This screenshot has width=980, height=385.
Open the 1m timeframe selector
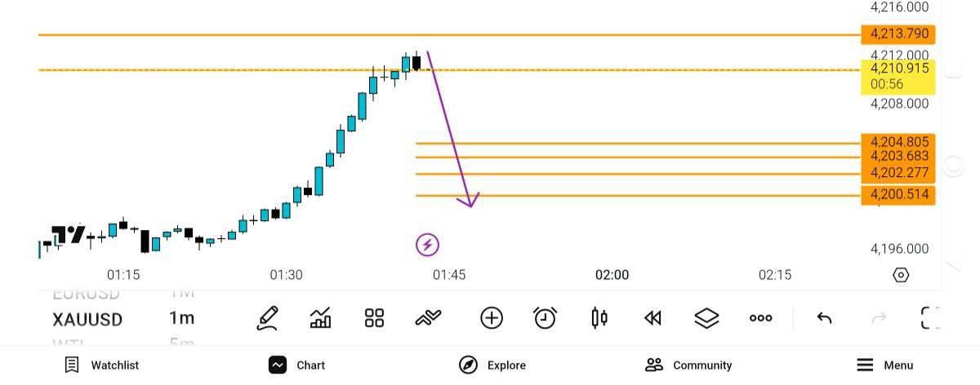(181, 318)
